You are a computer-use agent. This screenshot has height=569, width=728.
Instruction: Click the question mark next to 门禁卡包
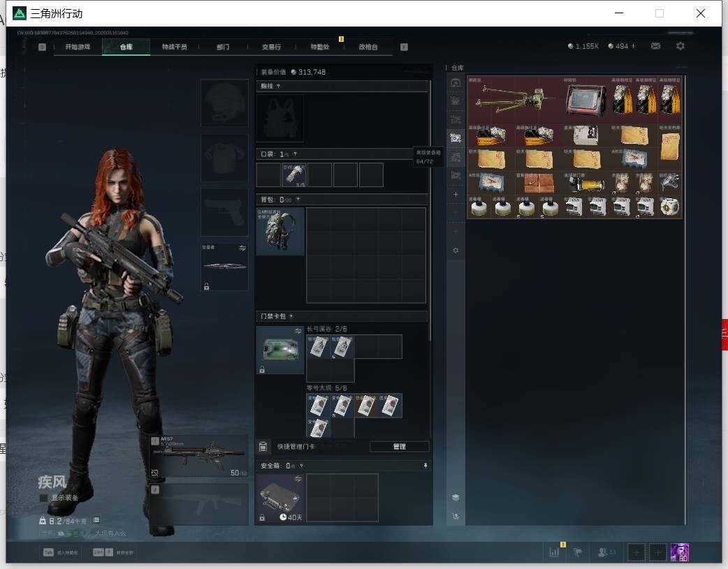point(291,316)
